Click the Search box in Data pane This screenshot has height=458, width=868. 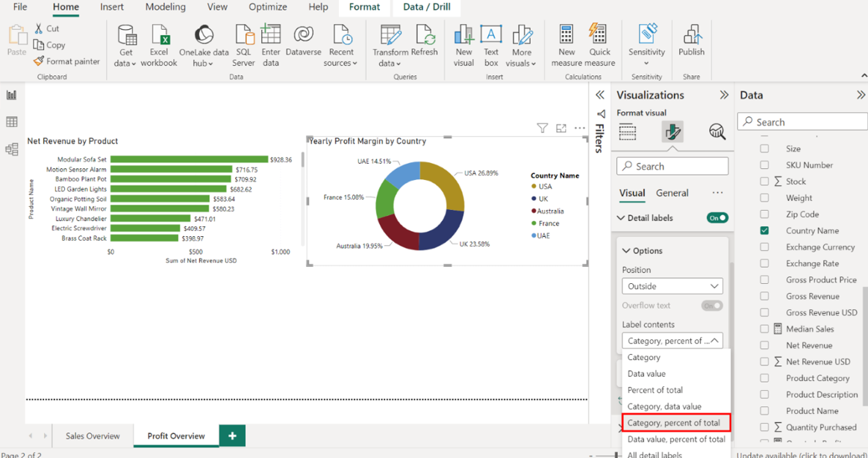click(x=802, y=122)
